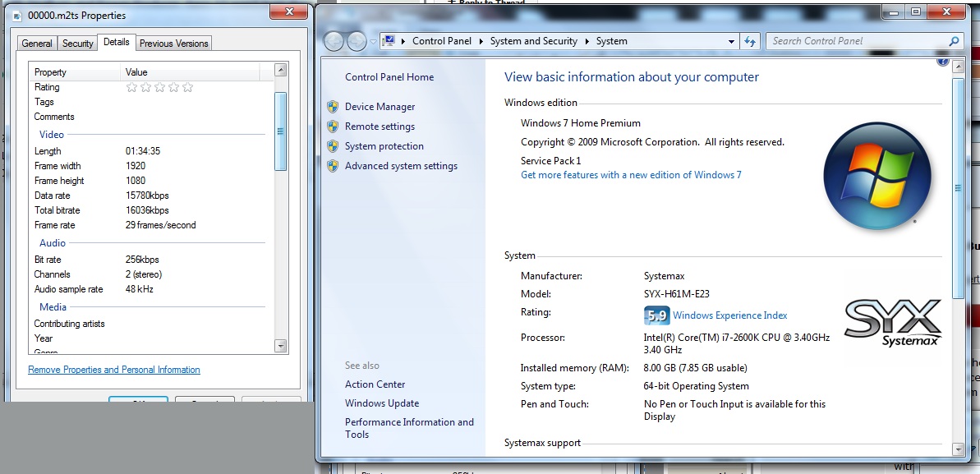The height and width of the screenshot is (474, 980).
Task: Click the Properties list scroll down arrow
Action: [280, 345]
